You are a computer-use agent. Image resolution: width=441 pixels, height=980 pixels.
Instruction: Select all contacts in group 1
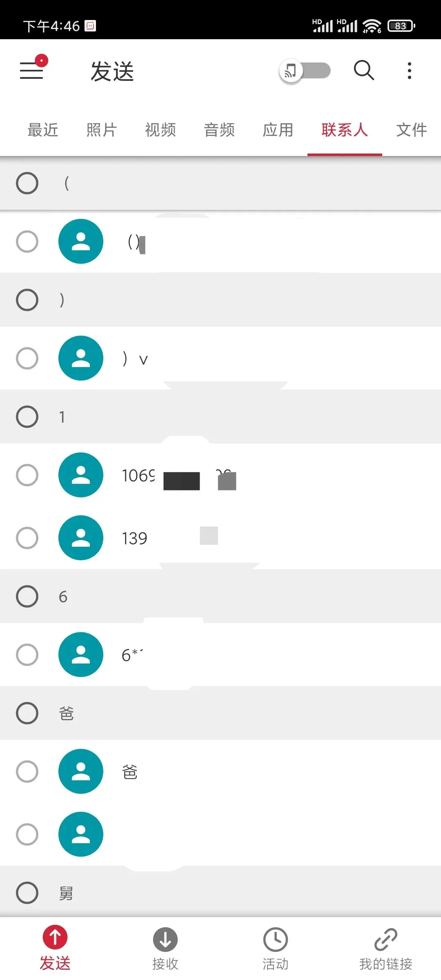tap(27, 416)
